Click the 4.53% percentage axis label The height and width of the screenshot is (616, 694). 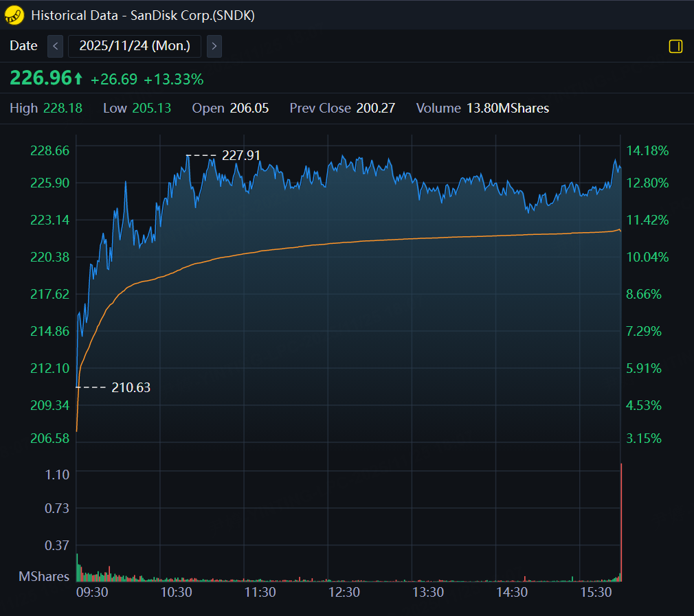coord(644,405)
